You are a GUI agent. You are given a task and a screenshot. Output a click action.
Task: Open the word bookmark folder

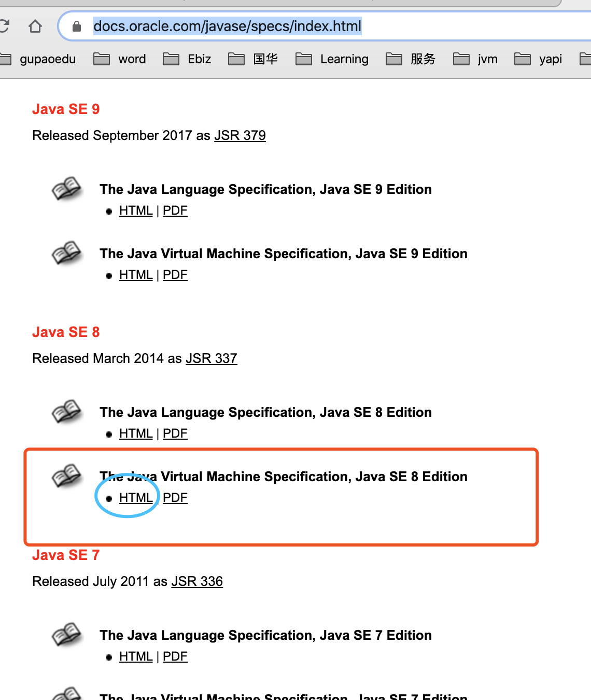(120, 59)
